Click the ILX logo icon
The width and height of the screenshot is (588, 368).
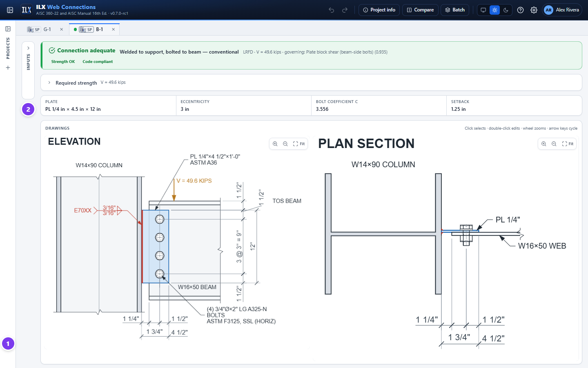click(x=27, y=10)
